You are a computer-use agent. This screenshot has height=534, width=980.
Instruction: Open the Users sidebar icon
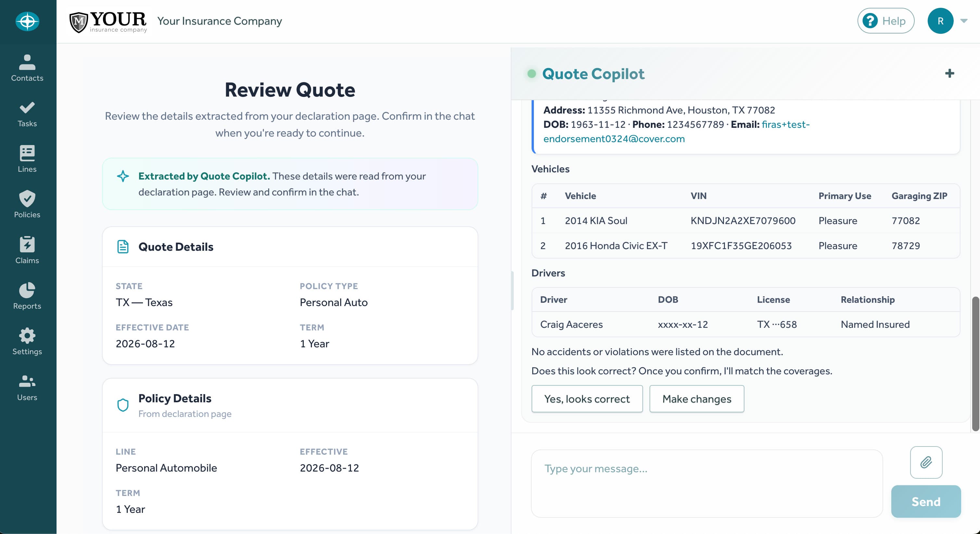pyautogui.click(x=27, y=381)
